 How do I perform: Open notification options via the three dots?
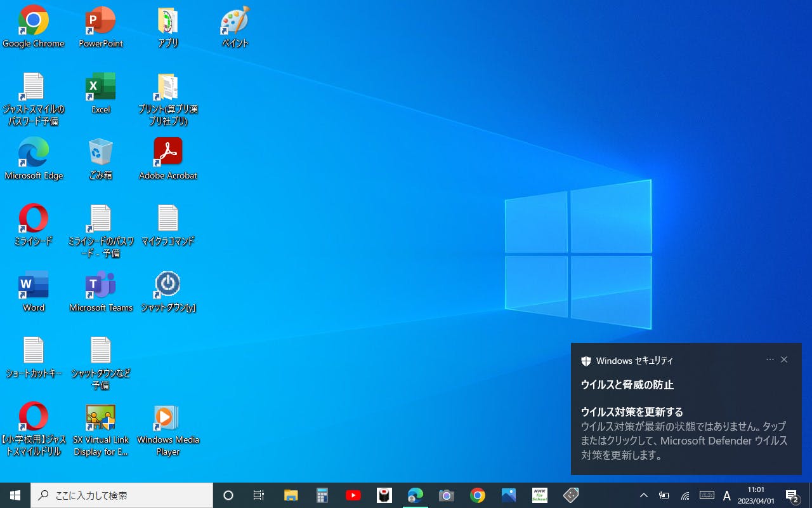[769, 359]
